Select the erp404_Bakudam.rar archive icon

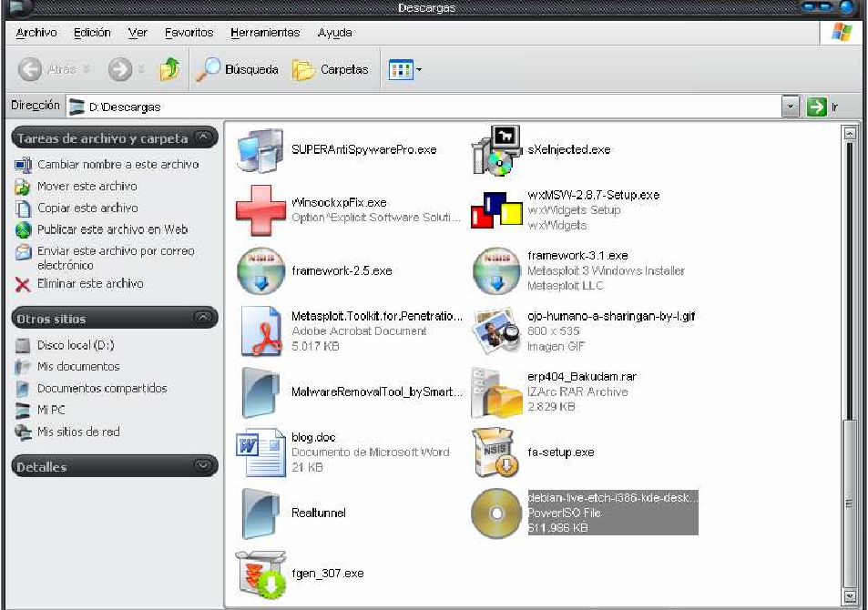(x=495, y=392)
